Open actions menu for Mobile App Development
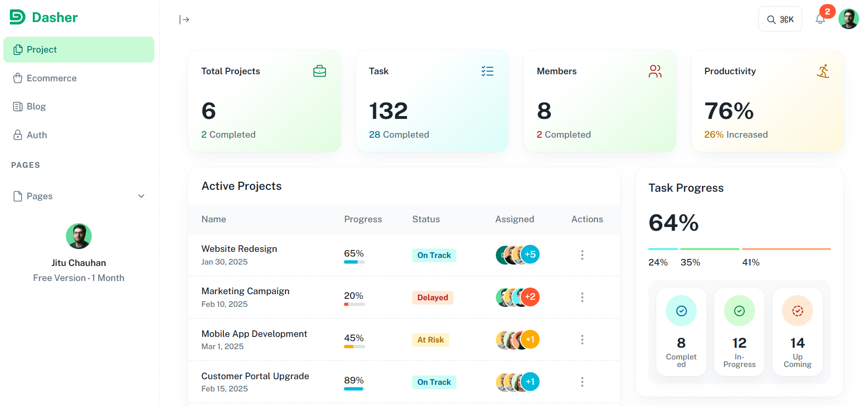 click(x=582, y=339)
